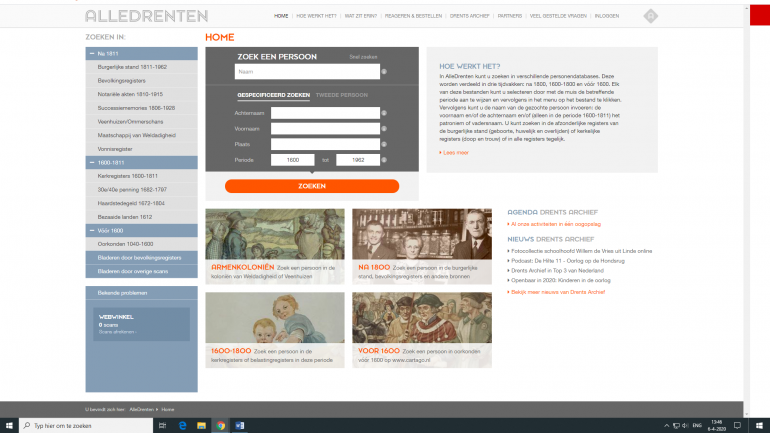Open Windows Start menu
This screenshot has height=433, width=770.
(x=9, y=426)
